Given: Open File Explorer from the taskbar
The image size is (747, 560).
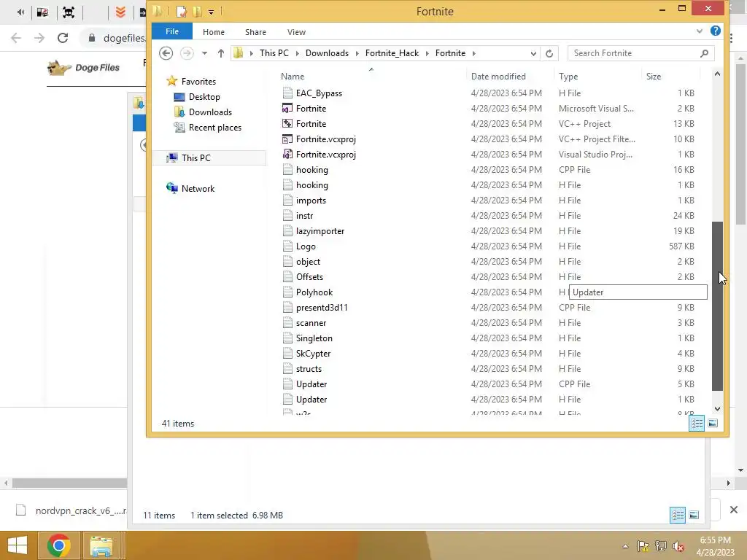Looking at the screenshot, I should tap(101, 545).
